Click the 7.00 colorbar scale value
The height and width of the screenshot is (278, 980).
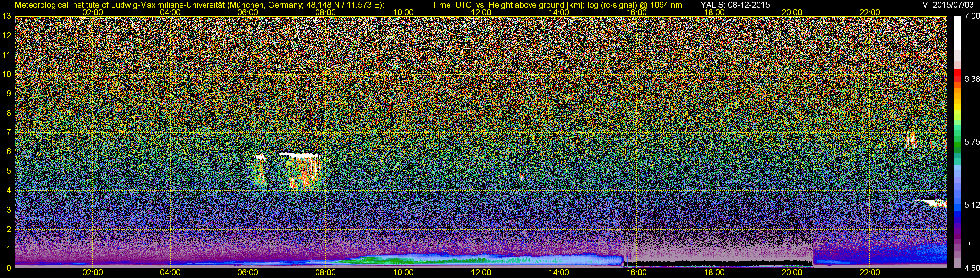point(972,16)
